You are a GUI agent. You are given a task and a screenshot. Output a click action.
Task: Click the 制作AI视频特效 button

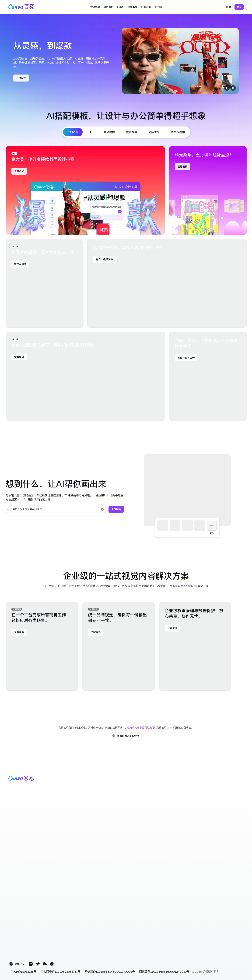click(104, 259)
